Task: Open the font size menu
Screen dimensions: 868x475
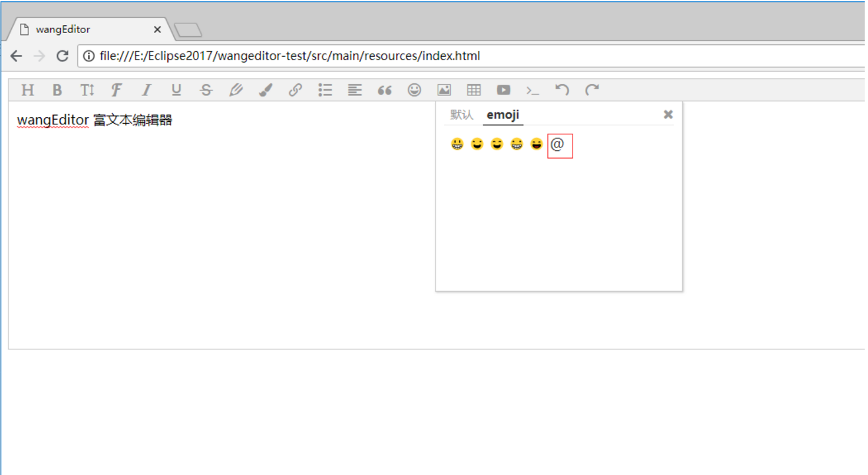Action: (87, 90)
